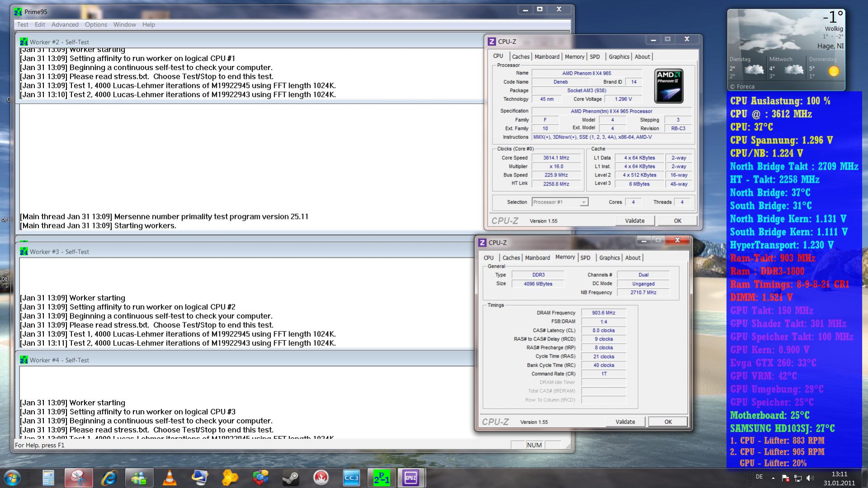This screenshot has height=488, width=868.
Task: Open the Window menu in Prime95
Action: (124, 24)
